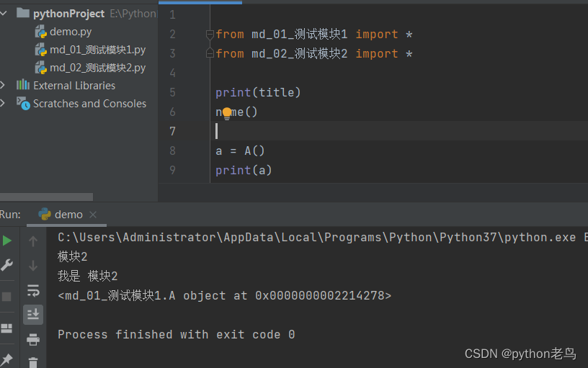Click the Restore Layout icon
Screen dimensions: 588x368
click(x=7, y=328)
